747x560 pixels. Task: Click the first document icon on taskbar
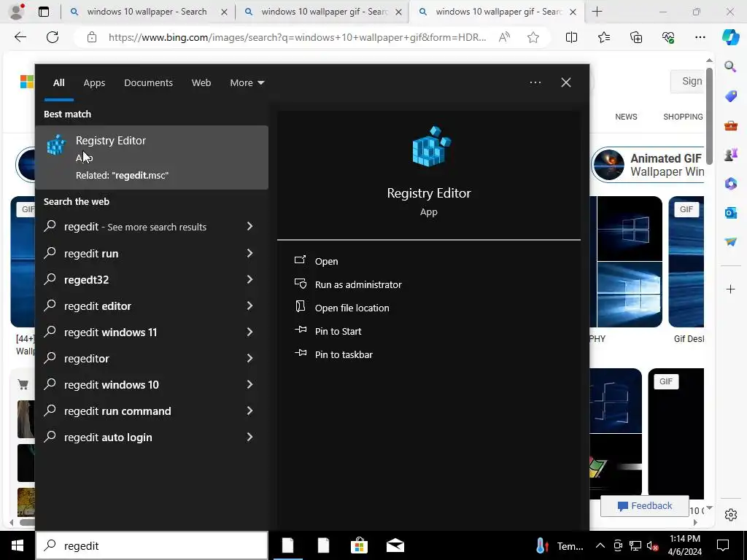tap(287, 545)
